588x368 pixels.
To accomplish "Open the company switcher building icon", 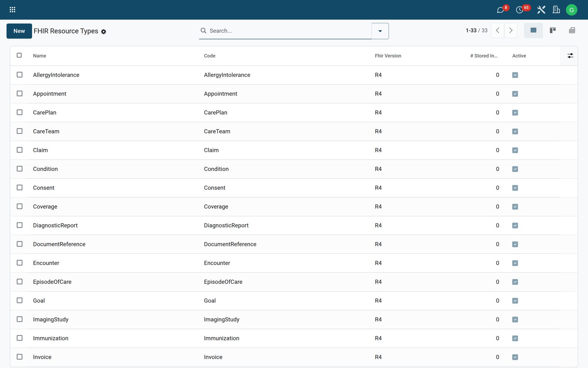I will point(556,10).
